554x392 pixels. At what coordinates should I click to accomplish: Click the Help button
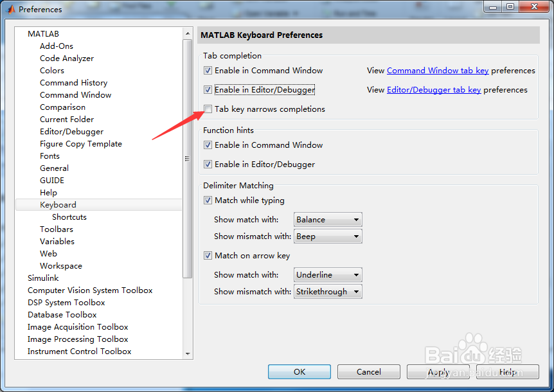coord(508,372)
